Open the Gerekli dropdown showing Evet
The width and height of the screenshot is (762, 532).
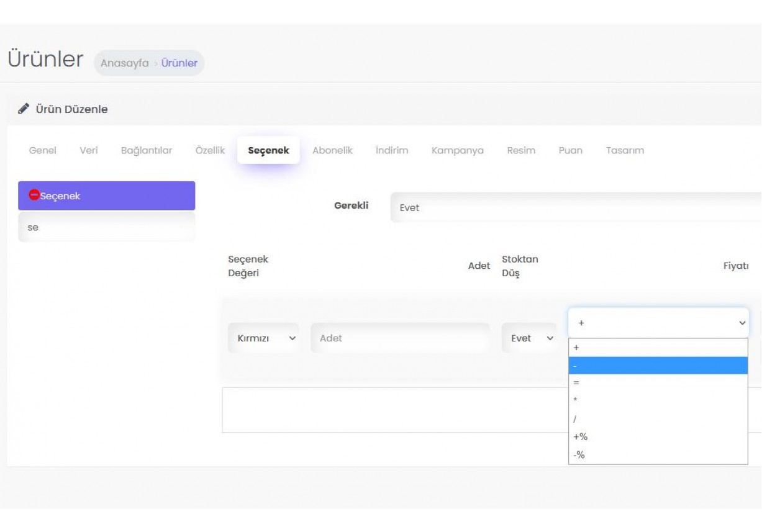tap(559, 207)
